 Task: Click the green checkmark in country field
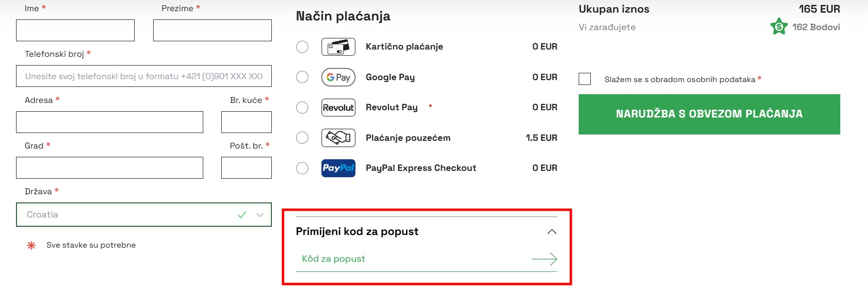click(242, 215)
